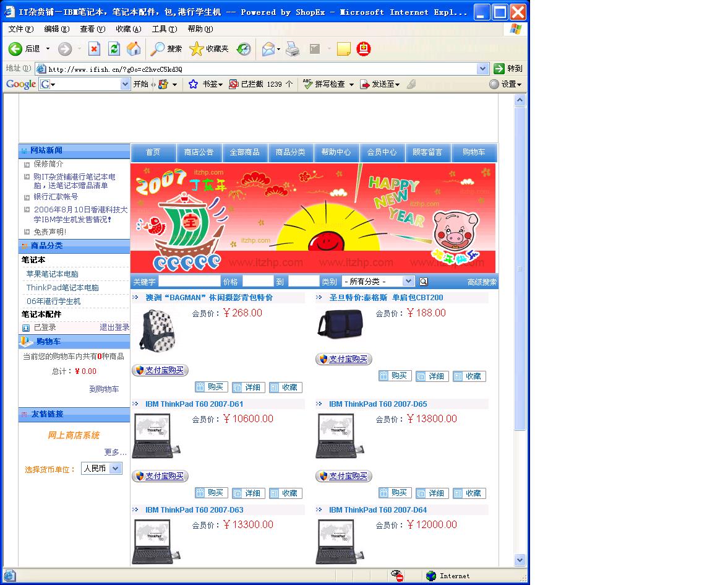
Task: Open the 工具 menu
Action: coord(165,29)
